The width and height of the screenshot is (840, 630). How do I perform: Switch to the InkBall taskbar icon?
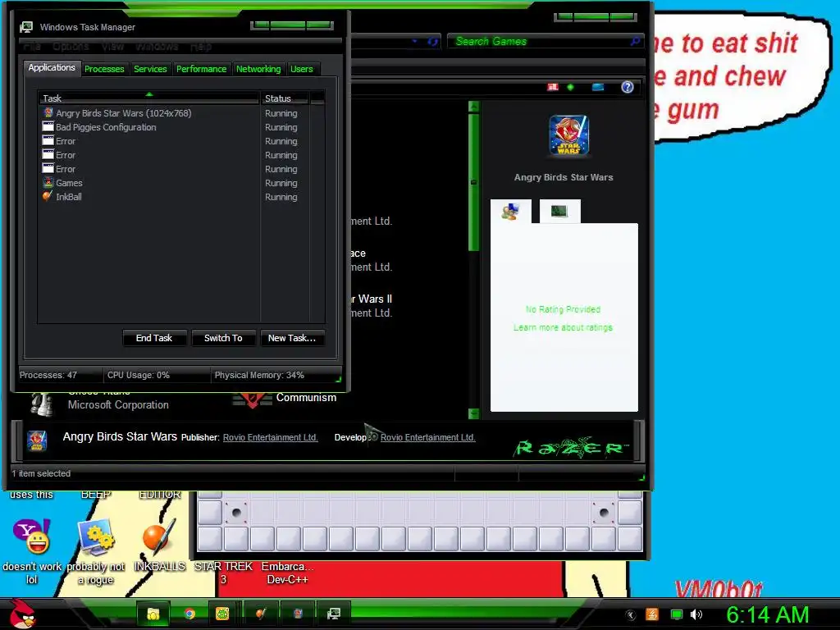tap(261, 614)
